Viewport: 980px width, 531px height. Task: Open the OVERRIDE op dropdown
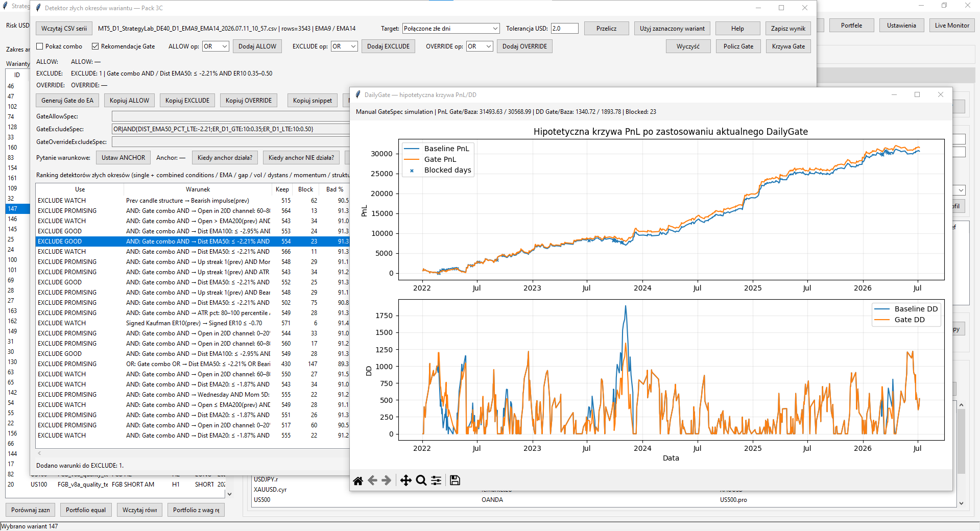[x=480, y=46]
